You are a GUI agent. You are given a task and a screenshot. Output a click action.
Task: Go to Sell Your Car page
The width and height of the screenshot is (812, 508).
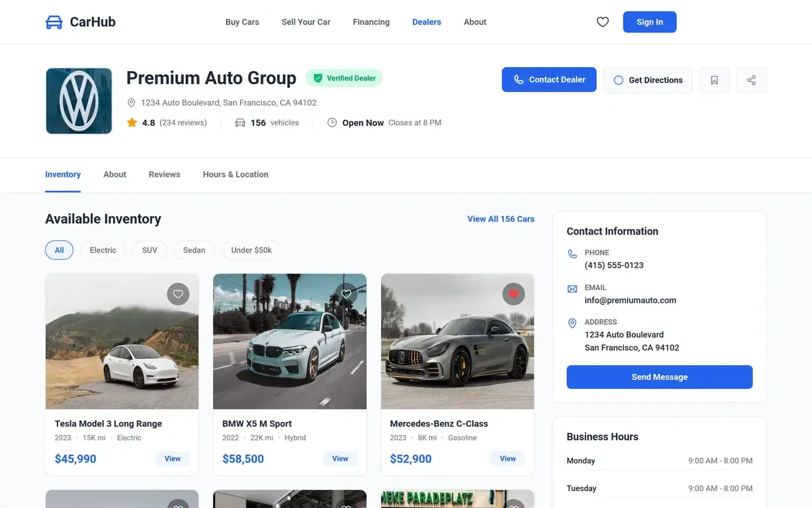point(306,22)
